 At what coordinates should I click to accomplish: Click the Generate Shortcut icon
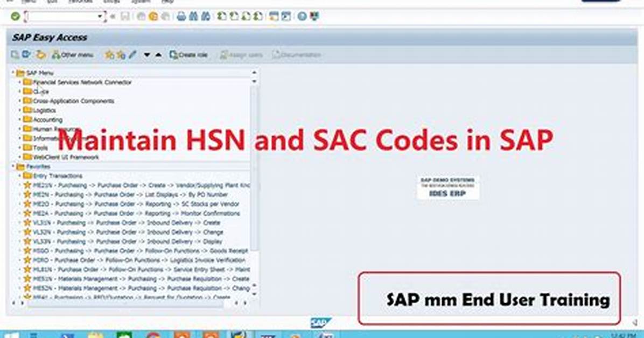286,17
